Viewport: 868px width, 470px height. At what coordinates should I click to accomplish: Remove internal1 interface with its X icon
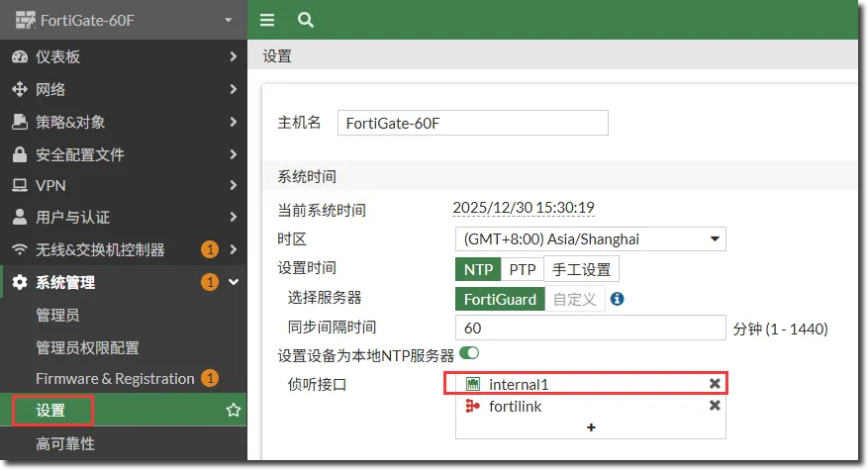pos(715,384)
